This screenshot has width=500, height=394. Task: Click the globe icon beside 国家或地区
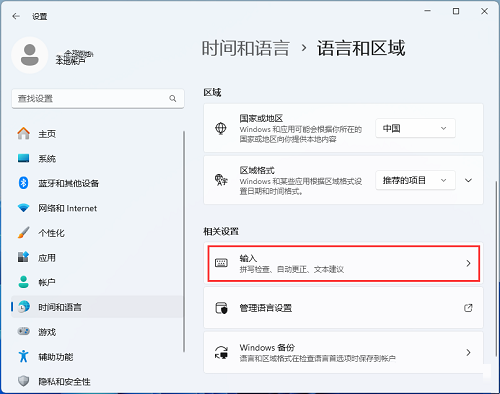coord(221,128)
